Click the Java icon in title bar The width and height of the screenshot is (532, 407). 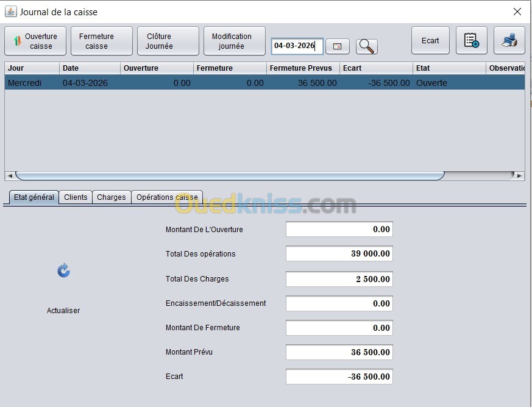[10, 12]
